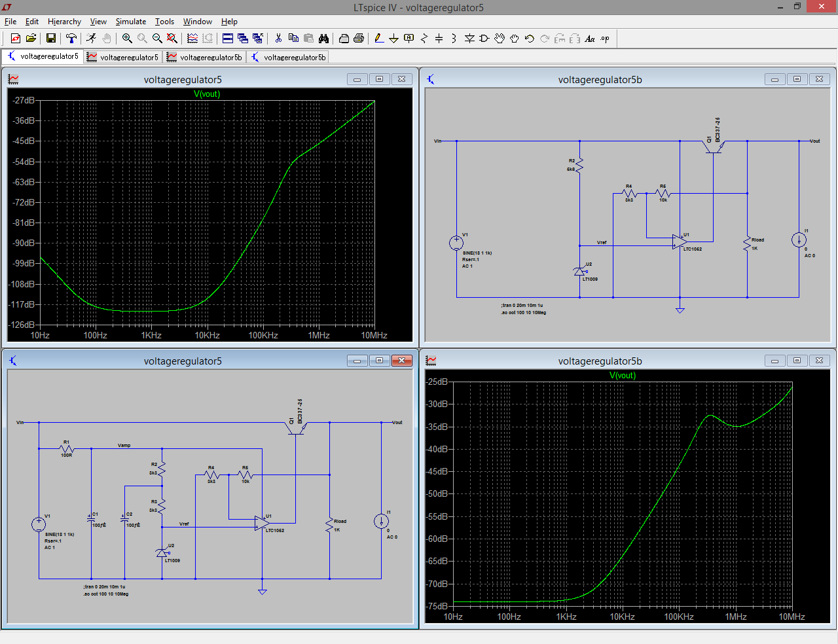
Task: Select the Text 'Aa' tool
Action: pos(590,39)
